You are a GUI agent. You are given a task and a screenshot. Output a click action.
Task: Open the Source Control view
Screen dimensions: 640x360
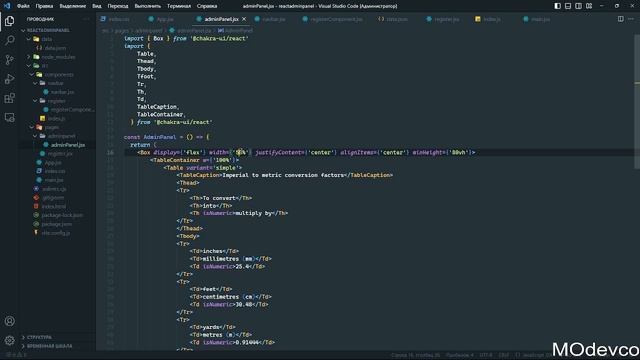tap(9, 60)
